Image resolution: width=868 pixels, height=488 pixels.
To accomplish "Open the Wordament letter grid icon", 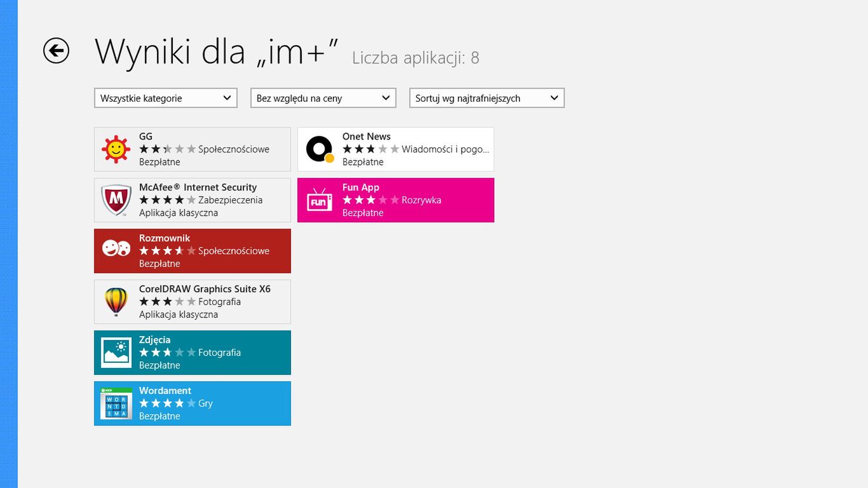I will 116,403.
